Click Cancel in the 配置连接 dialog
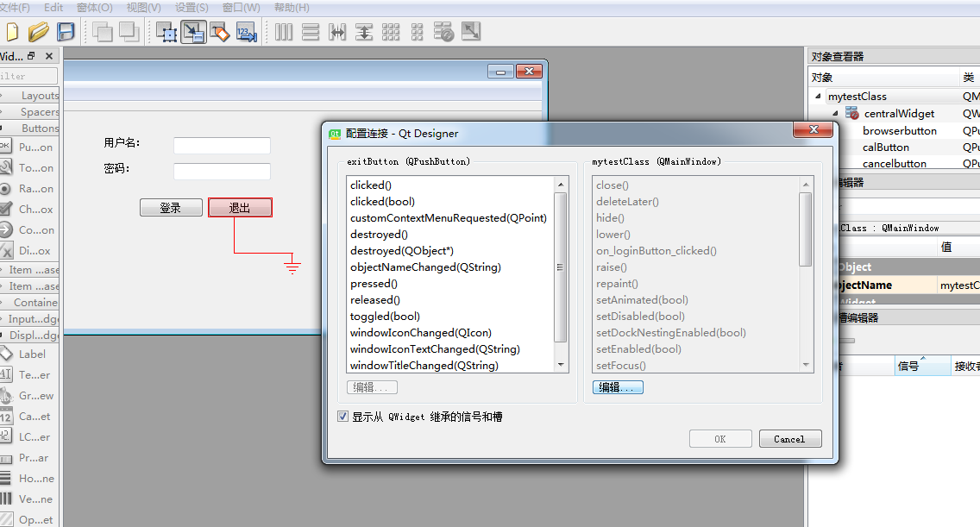Screen dimensions: 980x527 pyautogui.click(x=790, y=439)
